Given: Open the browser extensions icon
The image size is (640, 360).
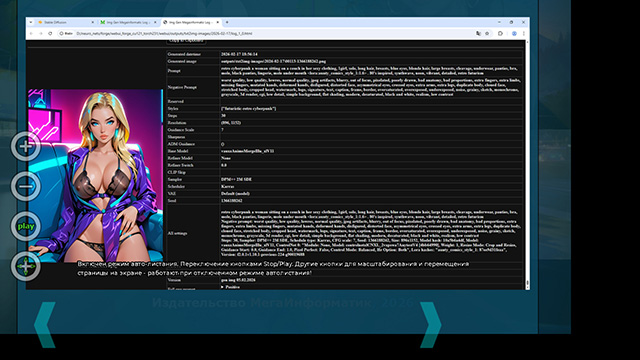Looking at the screenshot, I should (500, 33).
